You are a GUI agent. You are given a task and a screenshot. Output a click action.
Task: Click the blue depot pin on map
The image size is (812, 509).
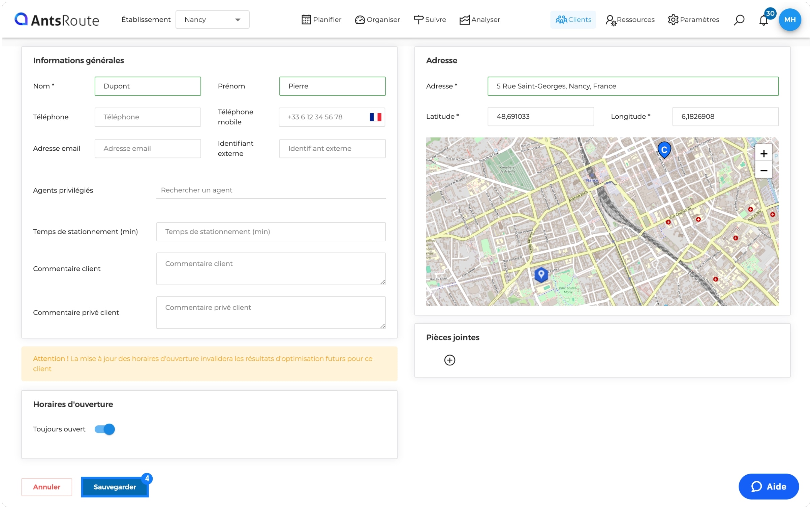pos(541,275)
